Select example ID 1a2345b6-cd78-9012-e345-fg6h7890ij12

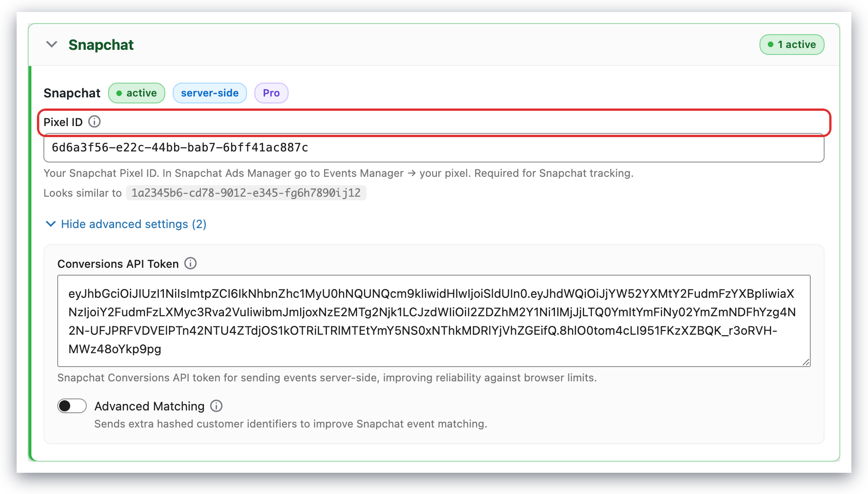pyautogui.click(x=246, y=193)
